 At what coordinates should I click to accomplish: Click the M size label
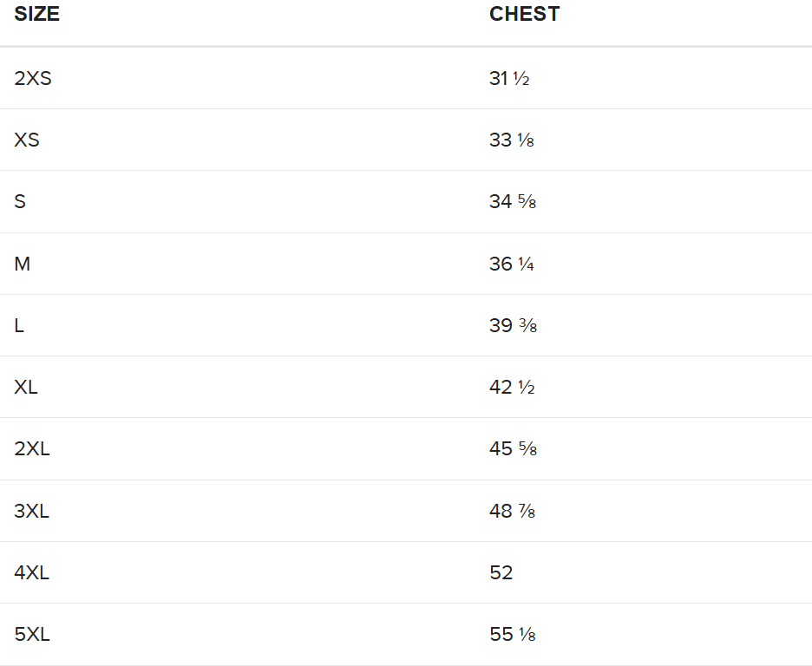23,264
